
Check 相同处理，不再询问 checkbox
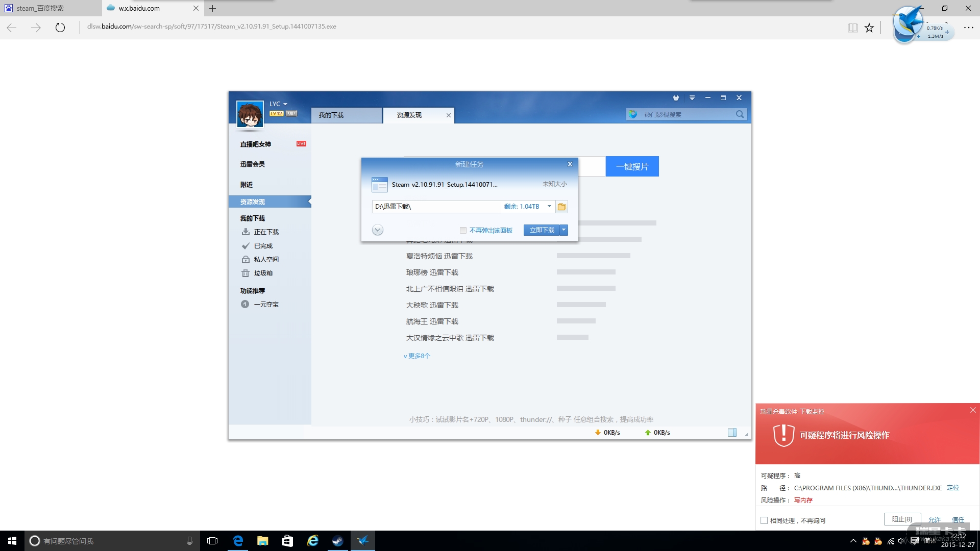tap(764, 520)
